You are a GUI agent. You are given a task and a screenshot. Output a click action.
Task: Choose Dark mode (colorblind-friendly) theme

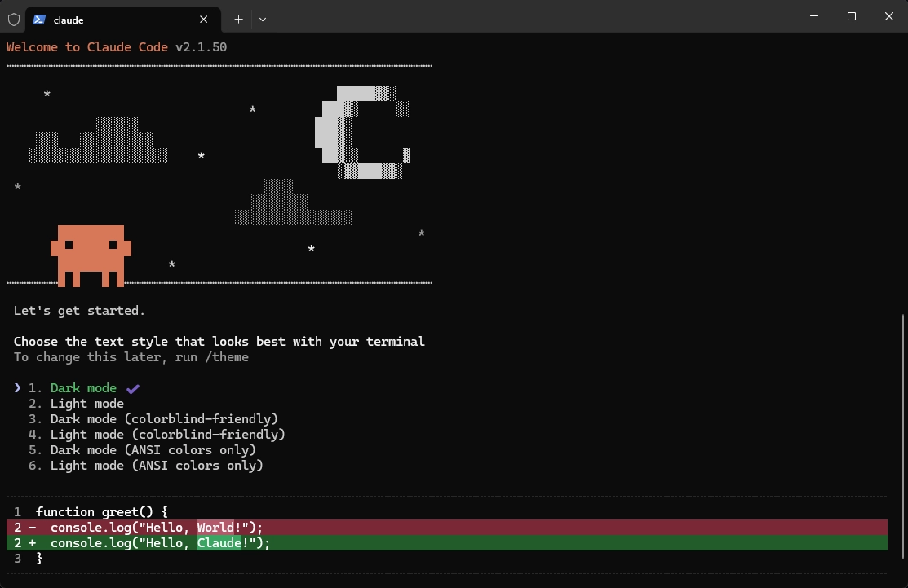coord(163,419)
